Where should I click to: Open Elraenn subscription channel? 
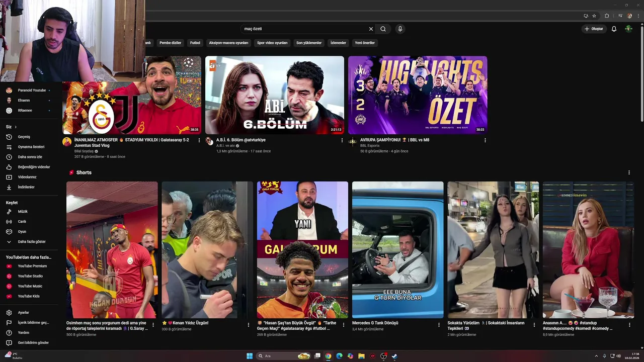(x=28, y=101)
